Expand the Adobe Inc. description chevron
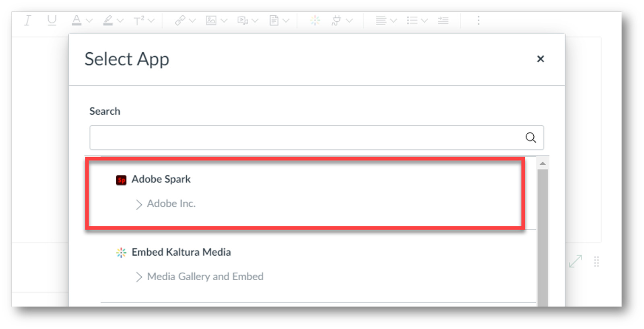The height and width of the screenshot is (329, 644). tap(139, 205)
